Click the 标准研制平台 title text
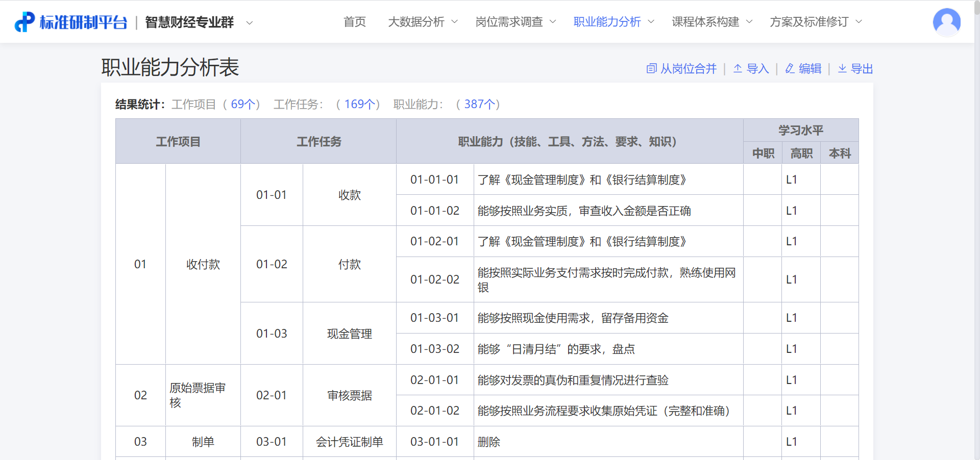980x460 pixels. (x=83, y=22)
